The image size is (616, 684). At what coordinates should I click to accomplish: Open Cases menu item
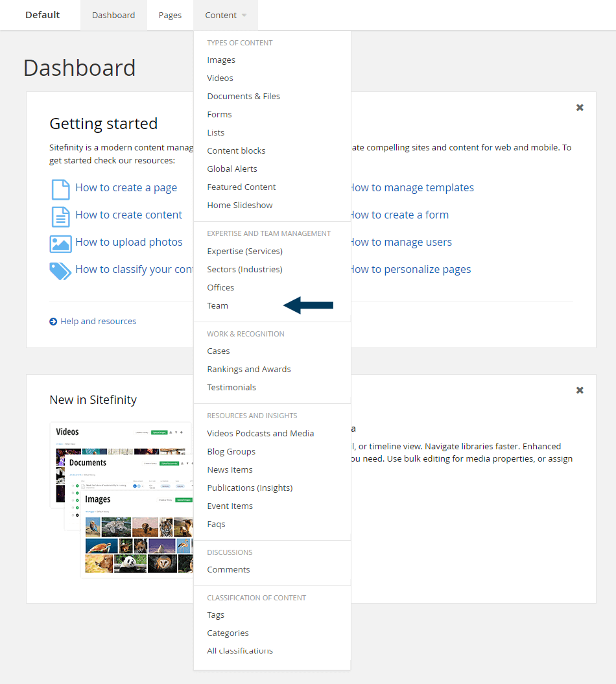coord(219,351)
